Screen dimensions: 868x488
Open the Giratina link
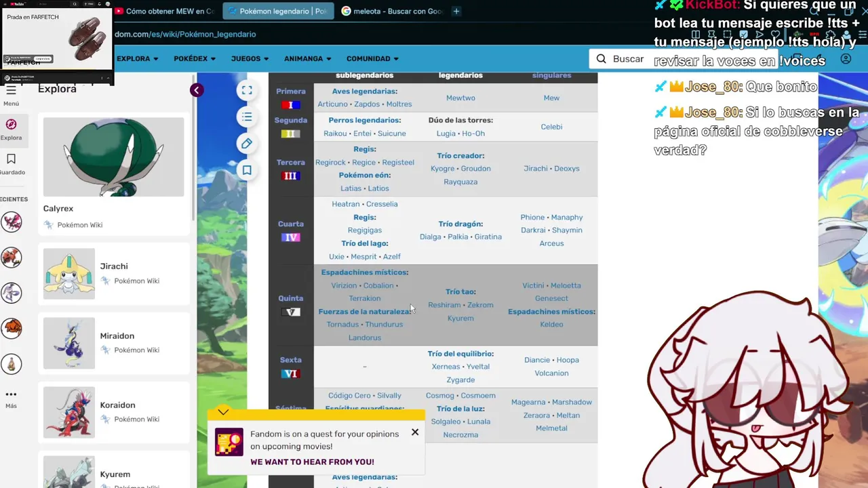488,237
